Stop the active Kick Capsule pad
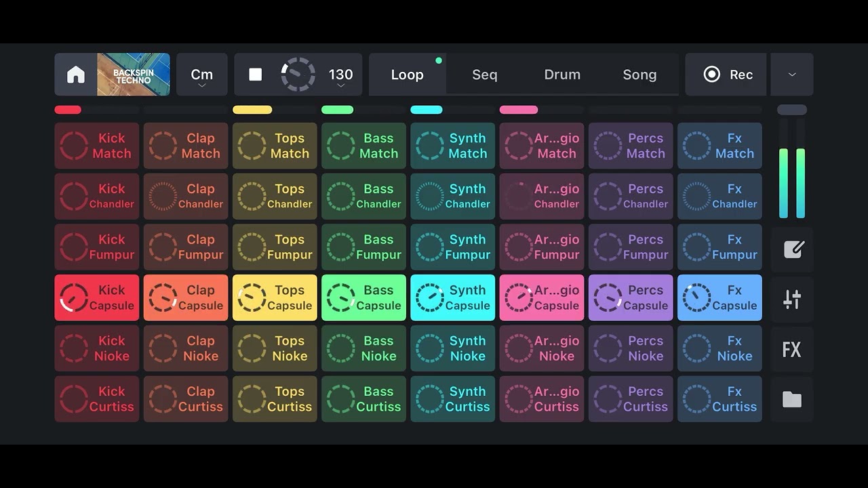 coord(97,298)
